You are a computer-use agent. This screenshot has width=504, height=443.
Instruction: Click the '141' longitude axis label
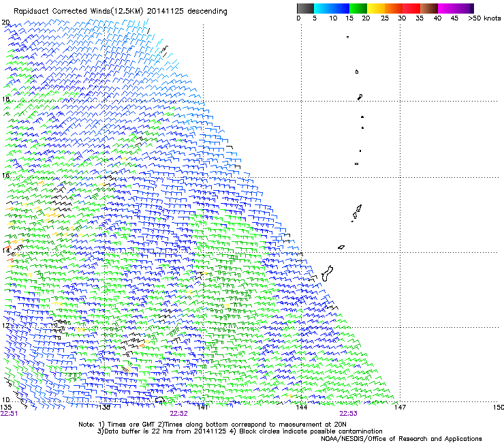[x=202, y=408]
